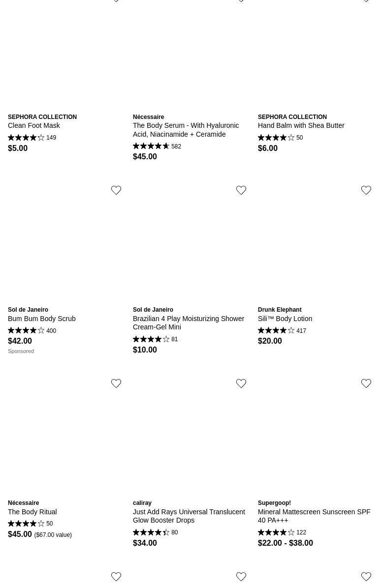View Hand Balm with Shea Butter
The image size is (379, 588).
click(301, 125)
